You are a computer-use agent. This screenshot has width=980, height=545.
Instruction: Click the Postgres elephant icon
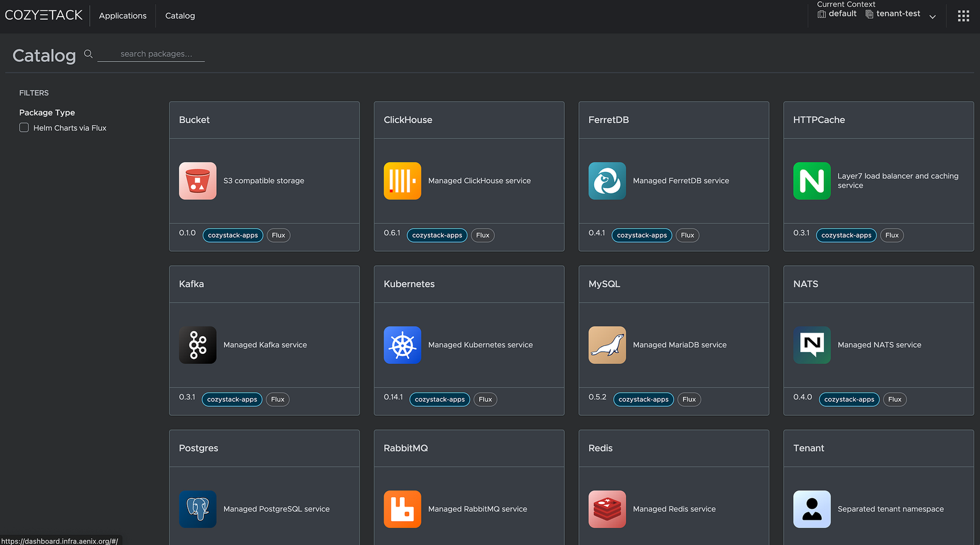[197, 509]
